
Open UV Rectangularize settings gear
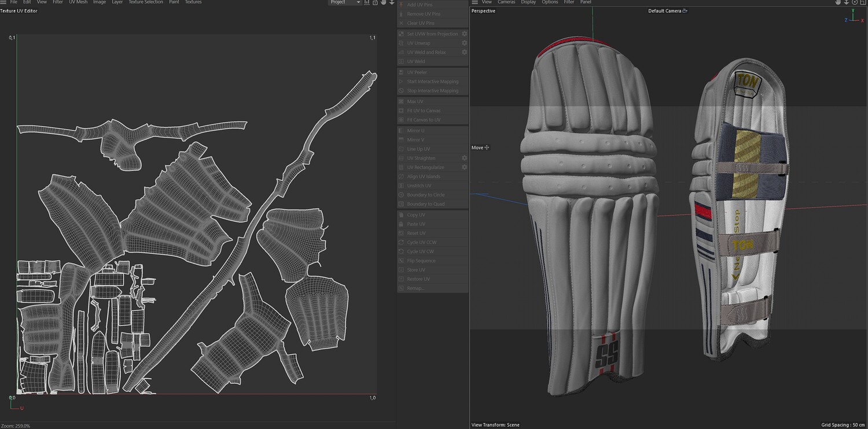464,168
